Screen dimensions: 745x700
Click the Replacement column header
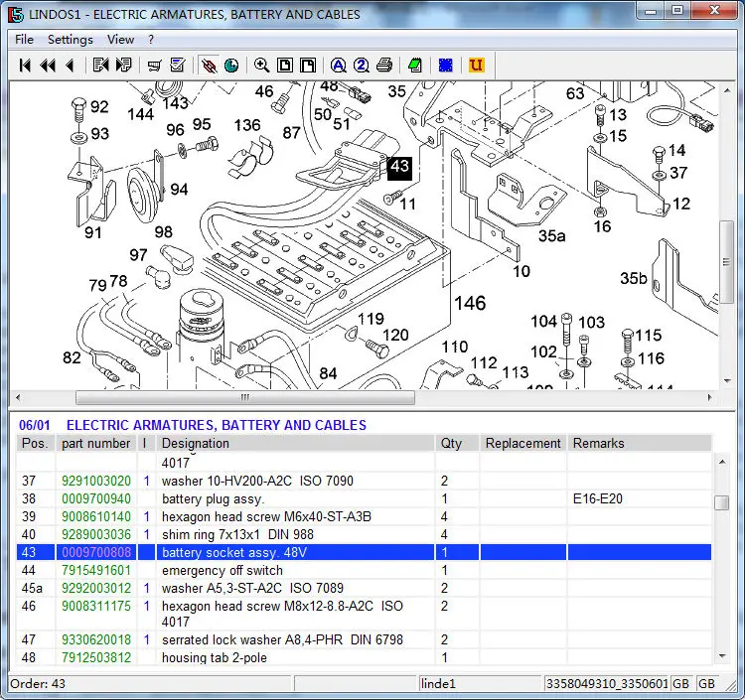click(x=523, y=443)
